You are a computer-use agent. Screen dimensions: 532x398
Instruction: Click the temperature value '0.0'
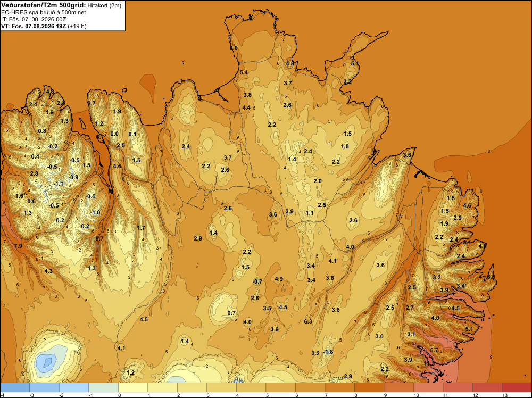[x=115, y=134]
